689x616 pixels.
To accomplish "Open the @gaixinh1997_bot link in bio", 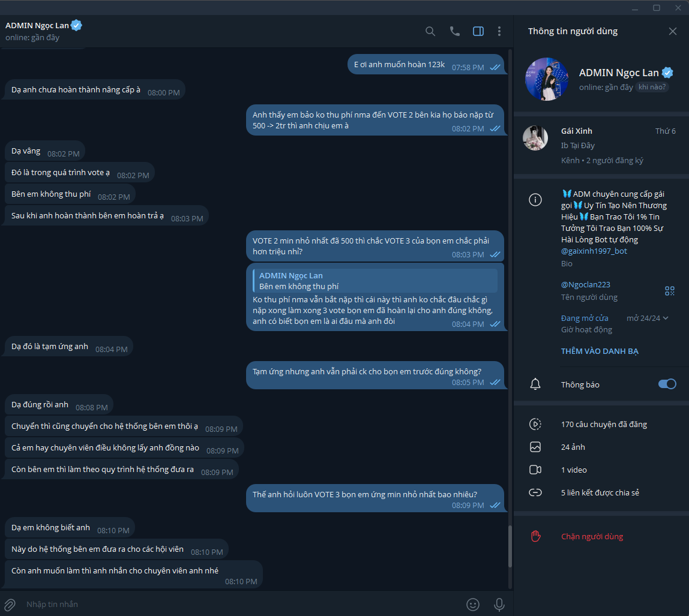I will point(594,251).
